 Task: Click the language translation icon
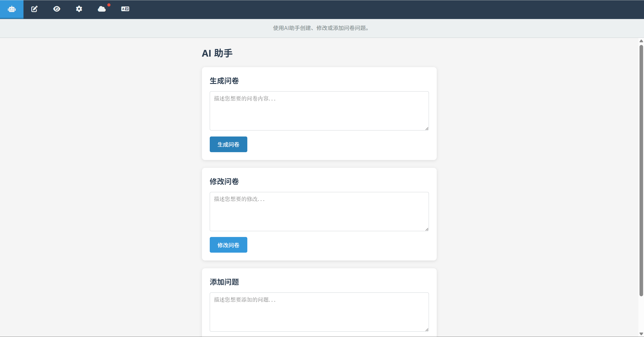(x=125, y=9)
